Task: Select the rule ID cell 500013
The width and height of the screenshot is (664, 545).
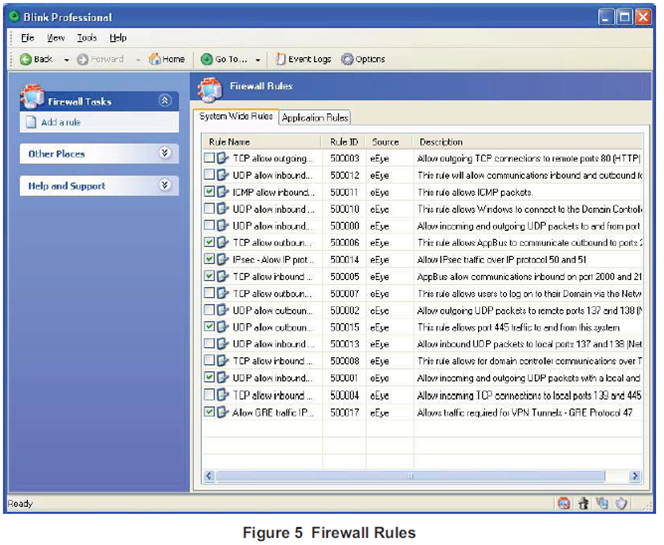Action: [x=345, y=344]
